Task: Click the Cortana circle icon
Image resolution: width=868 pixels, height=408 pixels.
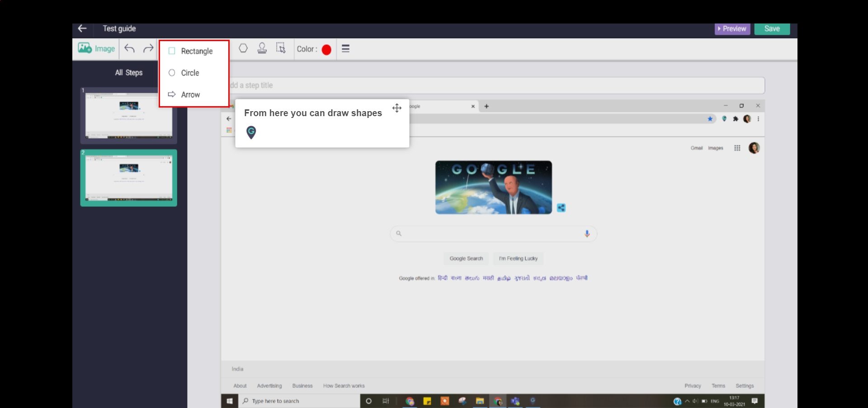Action: [x=368, y=401]
